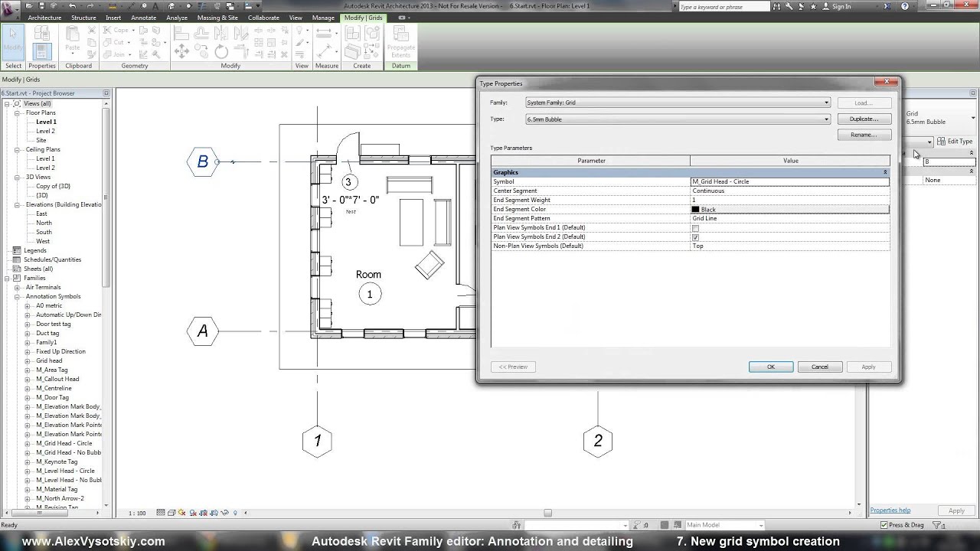Switch to the Architecture ribbon tab
This screenshot has width=980, height=551.
[x=44, y=18]
